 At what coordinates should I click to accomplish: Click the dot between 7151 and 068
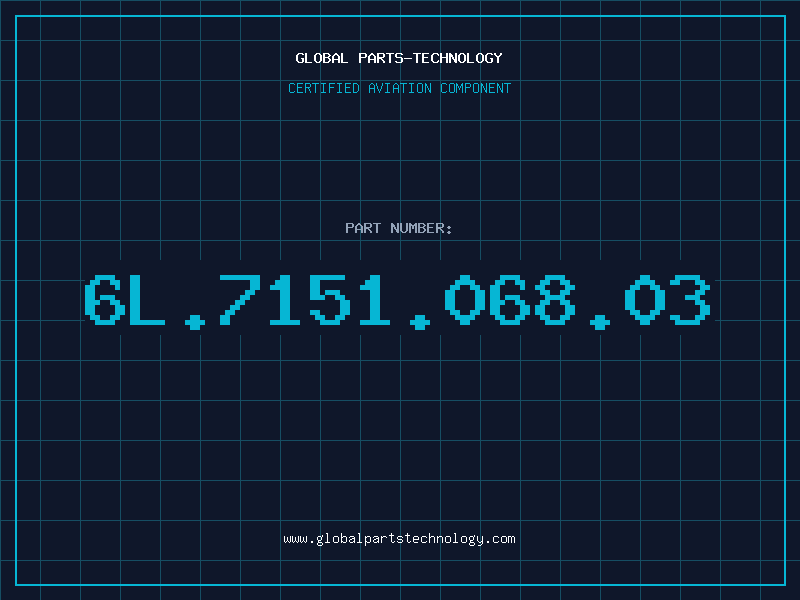tap(419, 322)
